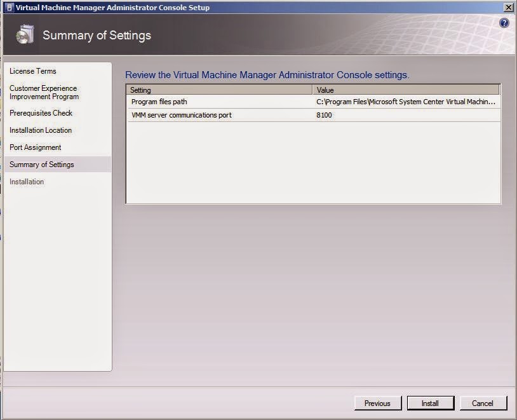This screenshot has height=420, width=517.
Task: Click the greyed Installation step
Action: [x=27, y=182]
